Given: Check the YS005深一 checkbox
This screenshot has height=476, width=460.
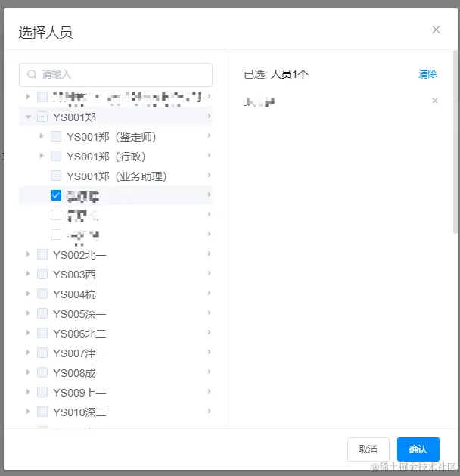Looking at the screenshot, I should (x=42, y=313).
